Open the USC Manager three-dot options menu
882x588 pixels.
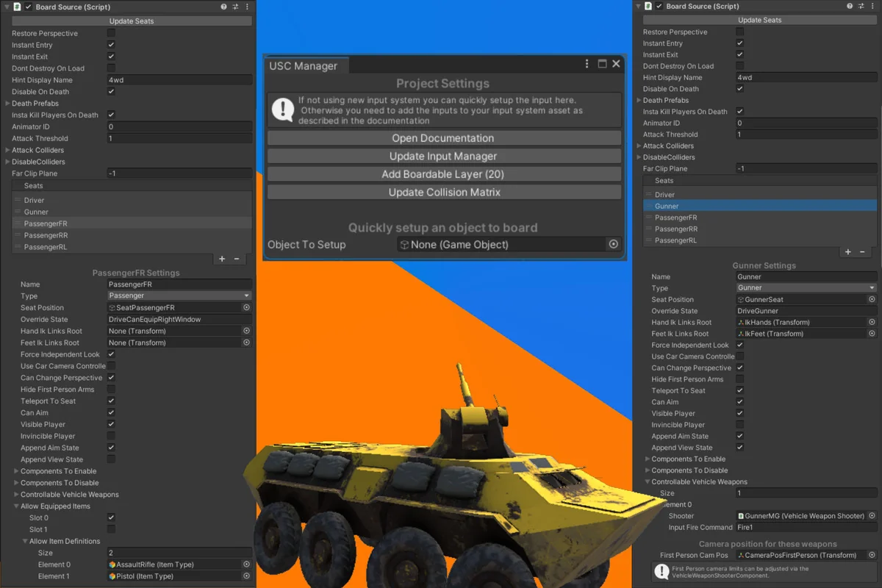(x=587, y=64)
